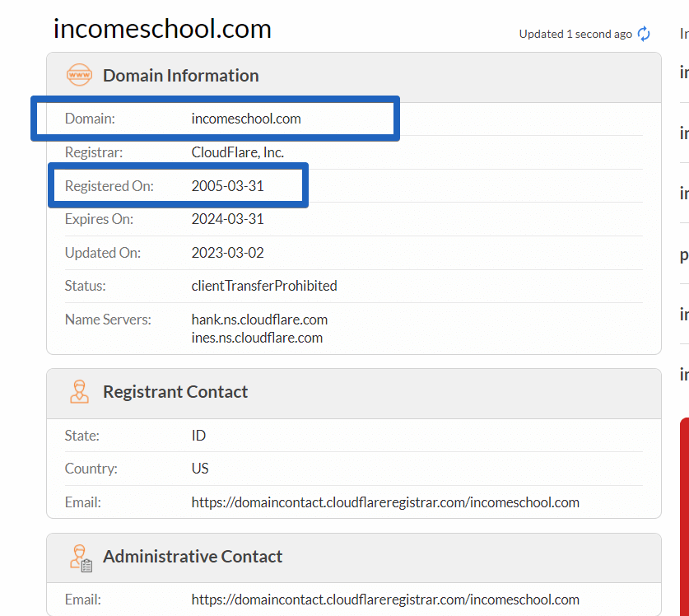
Task: Select the expiry date 2024-03-31
Action: (x=228, y=219)
